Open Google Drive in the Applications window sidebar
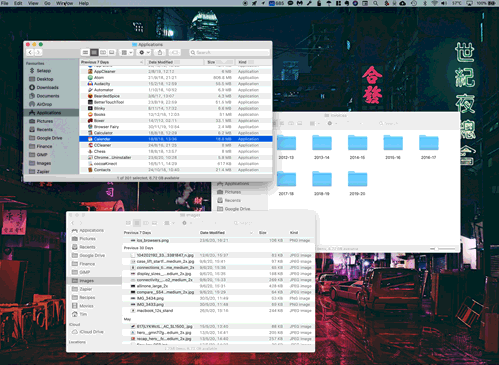The height and width of the screenshot is (365, 499). click(x=49, y=138)
